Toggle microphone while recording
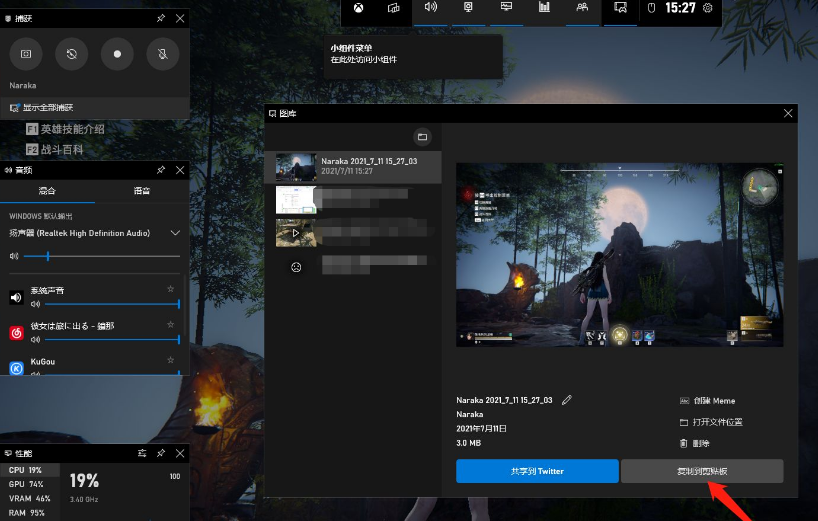This screenshot has width=818, height=521. tap(163, 54)
